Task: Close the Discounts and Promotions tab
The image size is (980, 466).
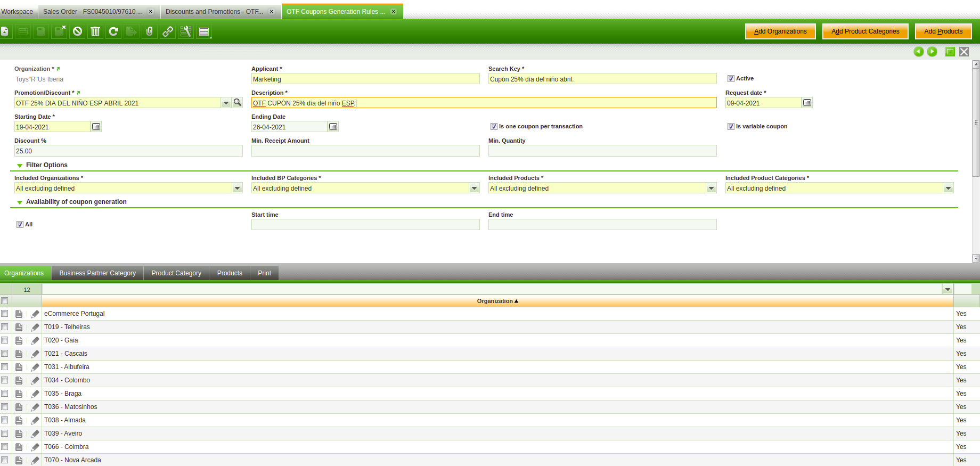Action: point(272,12)
